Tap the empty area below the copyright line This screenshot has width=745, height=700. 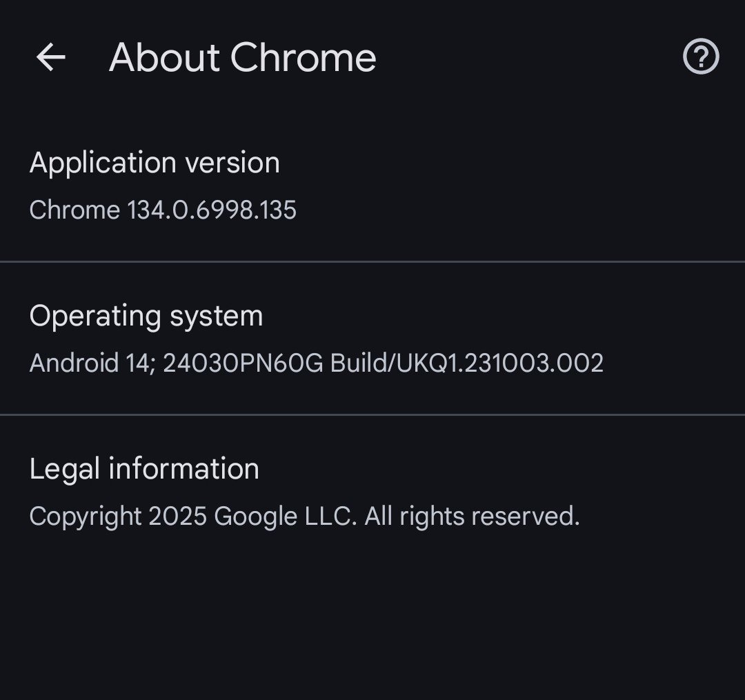coord(372,614)
